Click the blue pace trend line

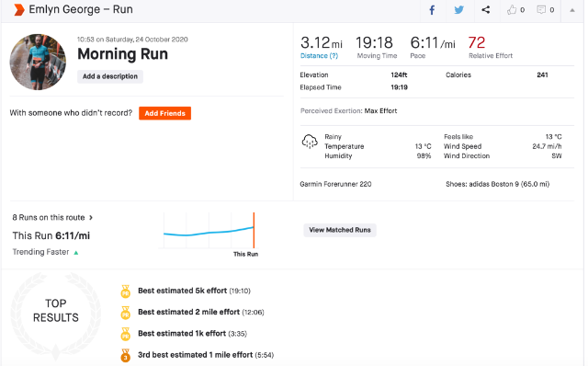click(209, 232)
